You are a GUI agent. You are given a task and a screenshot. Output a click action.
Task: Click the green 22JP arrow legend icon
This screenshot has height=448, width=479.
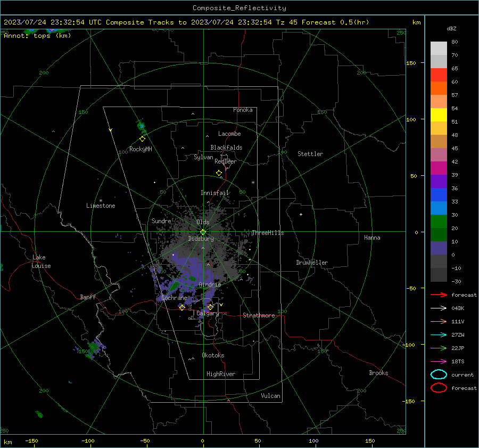[x=439, y=348]
